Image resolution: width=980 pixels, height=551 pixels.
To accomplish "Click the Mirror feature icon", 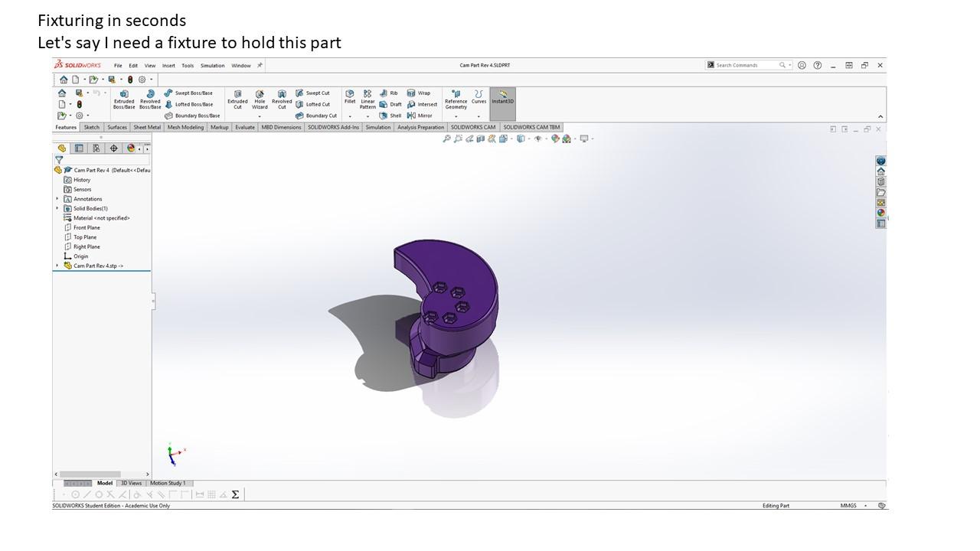I will click(419, 116).
